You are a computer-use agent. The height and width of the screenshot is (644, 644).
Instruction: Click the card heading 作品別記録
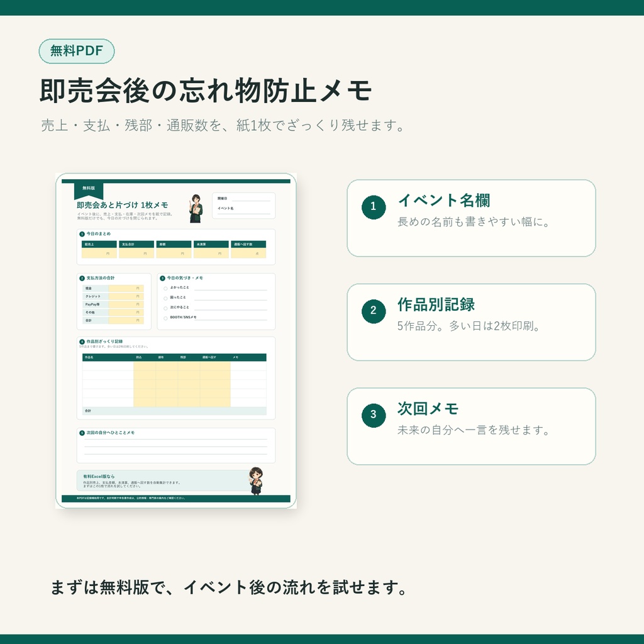436,304
